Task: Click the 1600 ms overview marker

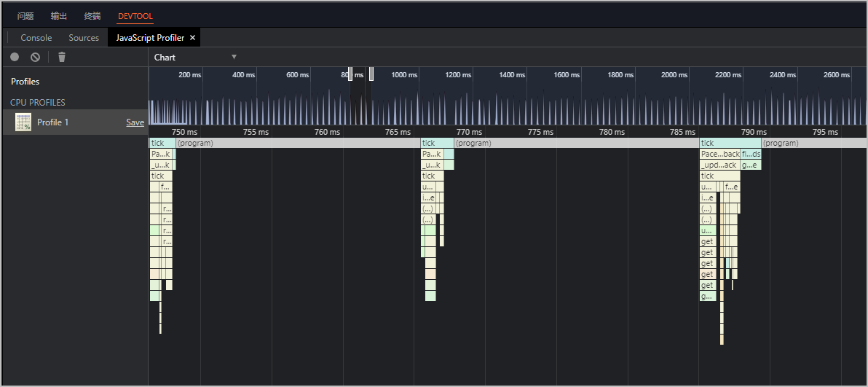Action: coord(567,75)
